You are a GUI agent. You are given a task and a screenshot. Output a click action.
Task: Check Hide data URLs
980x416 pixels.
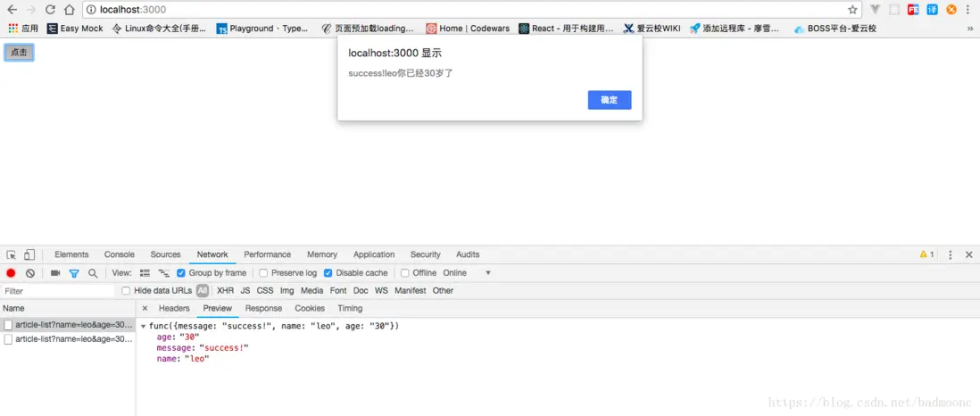126,291
